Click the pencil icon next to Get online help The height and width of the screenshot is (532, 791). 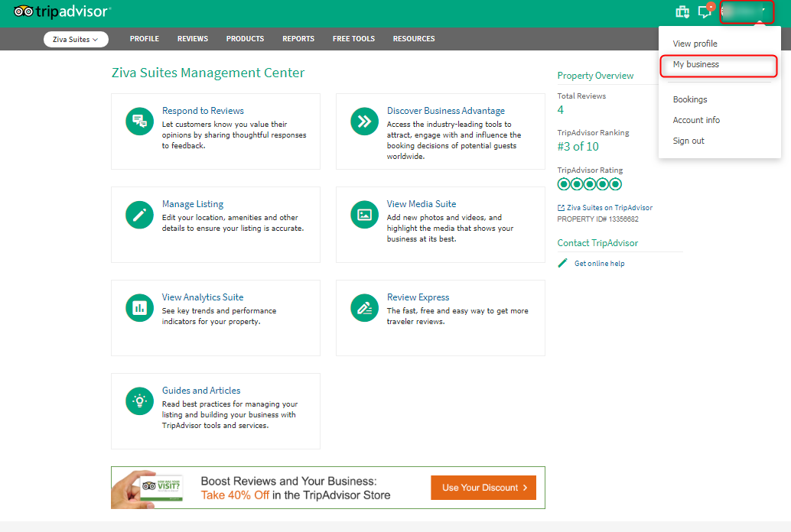(x=562, y=263)
